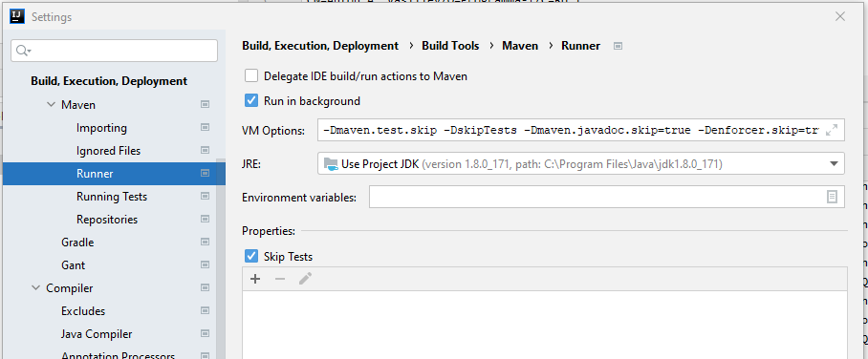Toggle the Skip Tests checkbox
The height and width of the screenshot is (359, 868).
(251, 256)
